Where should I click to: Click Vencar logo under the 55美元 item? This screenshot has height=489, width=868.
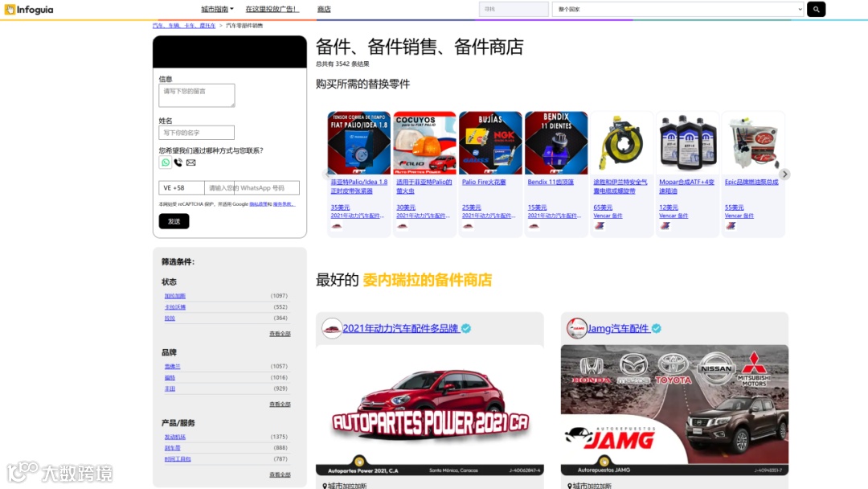(731, 226)
